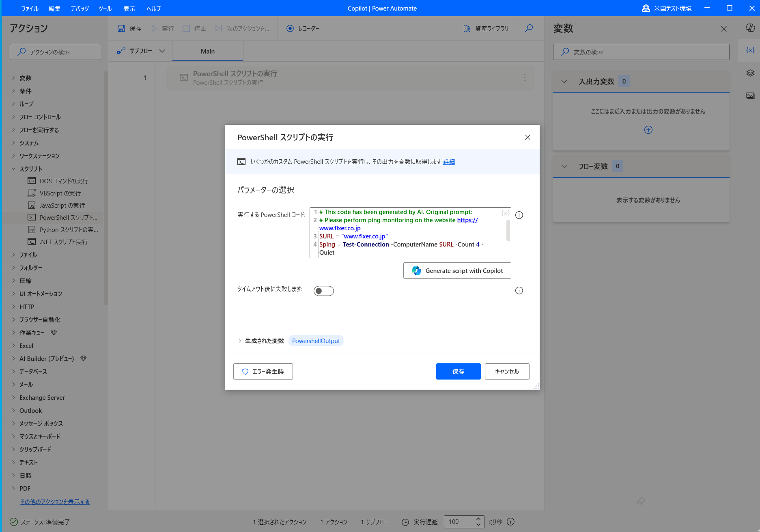Click the Run play icon in toolbar

(x=154, y=28)
